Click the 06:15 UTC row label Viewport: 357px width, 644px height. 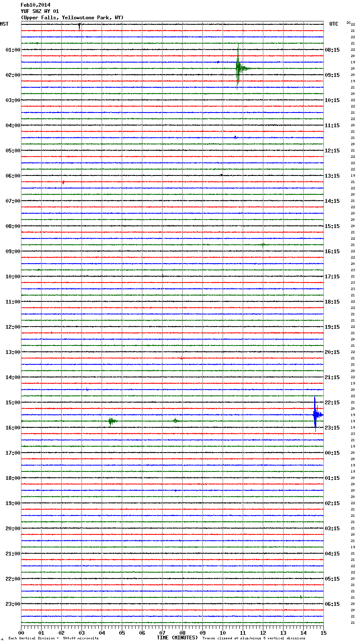coord(332,604)
